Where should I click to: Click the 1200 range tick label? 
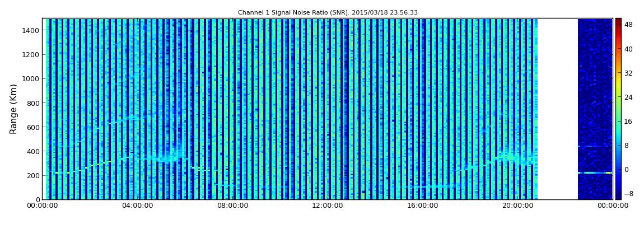(x=31, y=55)
